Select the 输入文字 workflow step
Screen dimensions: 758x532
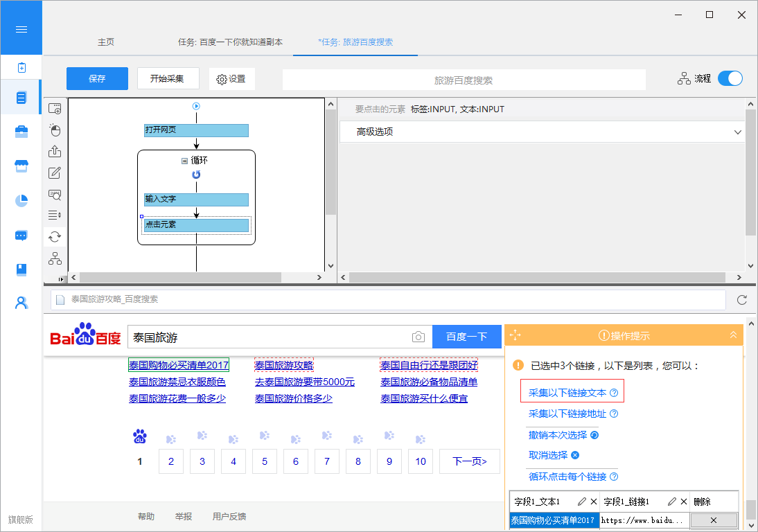click(x=196, y=199)
